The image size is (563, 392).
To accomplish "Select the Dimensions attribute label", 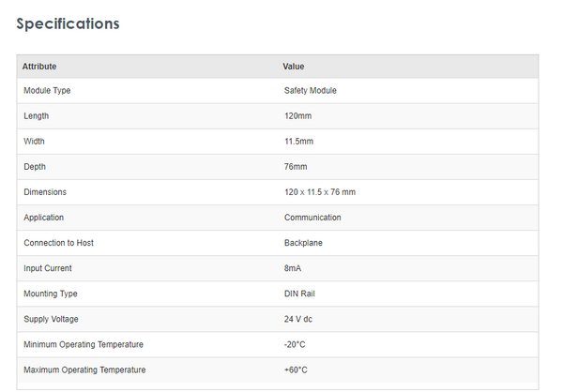I will click(45, 192).
